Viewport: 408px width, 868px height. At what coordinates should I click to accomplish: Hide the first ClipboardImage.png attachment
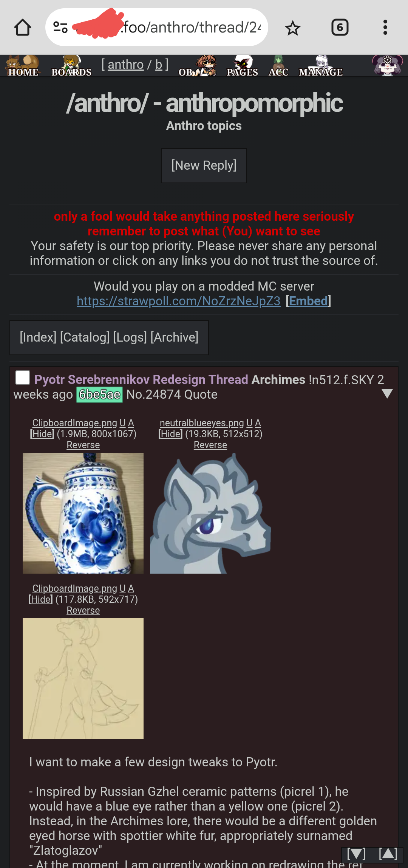[x=42, y=434]
